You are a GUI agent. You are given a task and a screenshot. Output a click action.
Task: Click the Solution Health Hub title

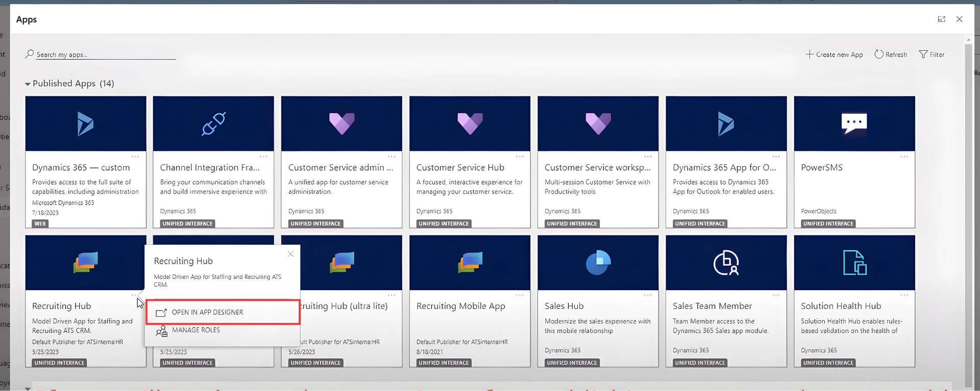[841, 306]
